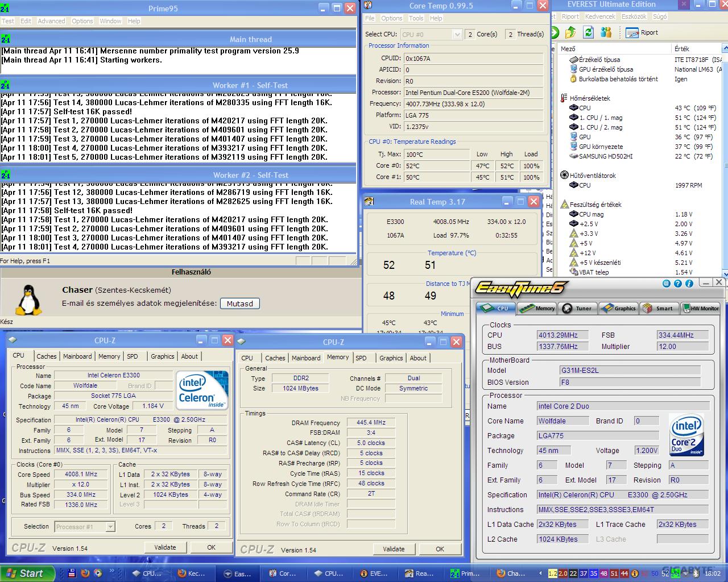
Task: Expand hidden system tray icons arrow
Action: (541, 573)
